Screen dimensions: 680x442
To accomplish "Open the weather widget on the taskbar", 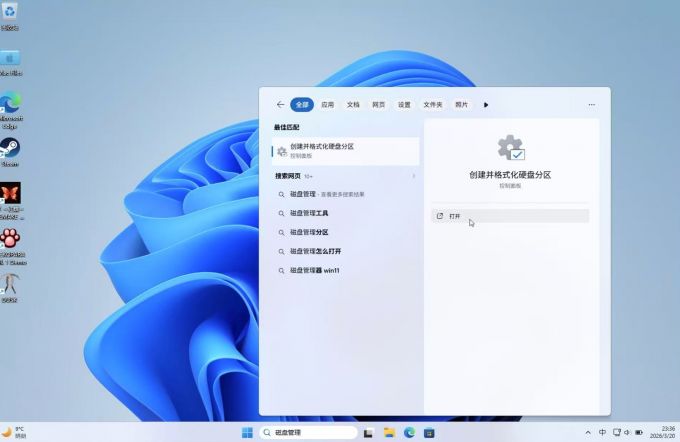I will pos(14,432).
